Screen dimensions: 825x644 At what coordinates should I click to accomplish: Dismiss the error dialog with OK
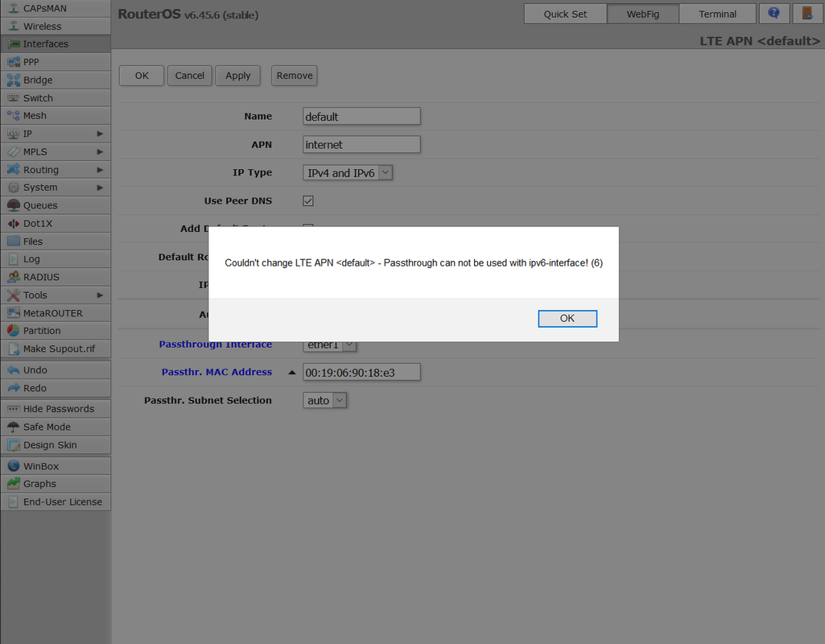[567, 318]
